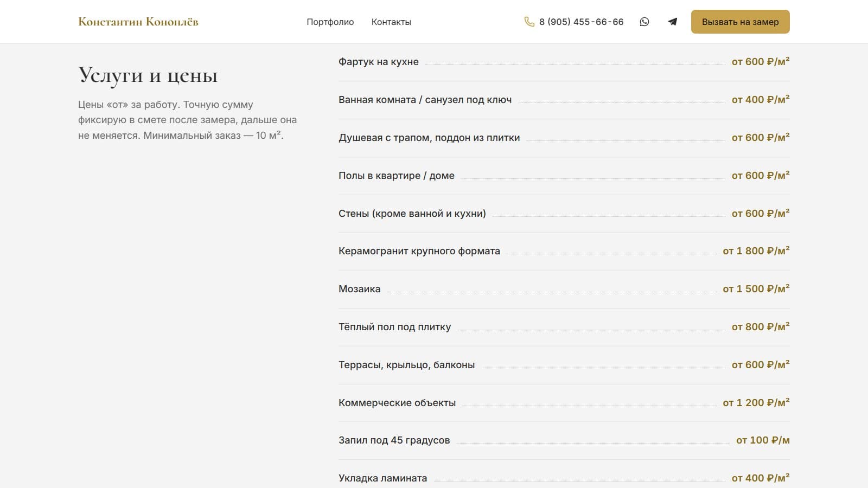Click price от 1 200 ₽/м²
Viewport: 868px width, 488px height.
756,403
